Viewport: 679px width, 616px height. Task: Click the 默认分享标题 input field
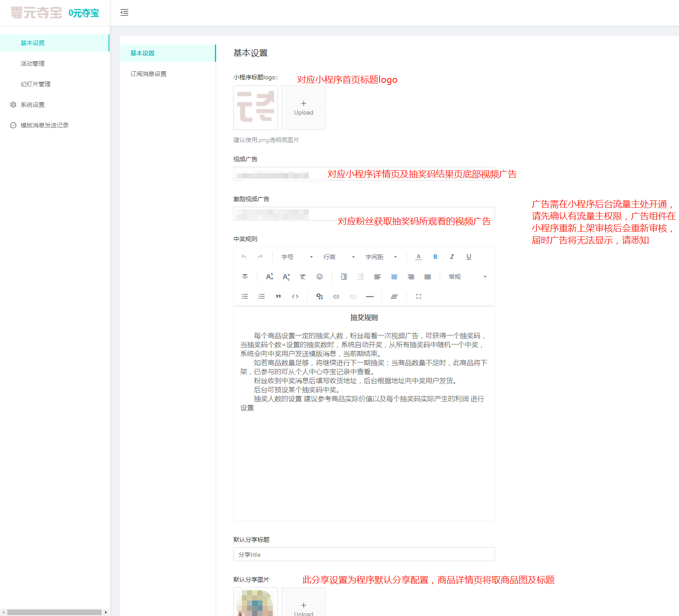pos(364,554)
